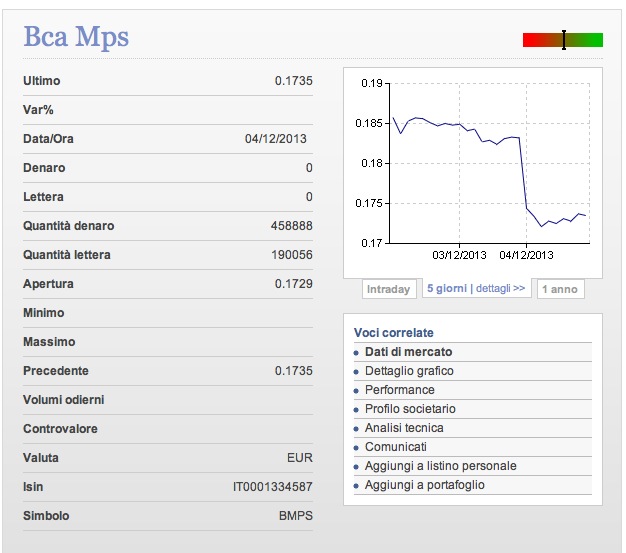Screen dimensions: 626x553
Task: Click Aggiungi a portafoglio
Action: [x=424, y=485]
